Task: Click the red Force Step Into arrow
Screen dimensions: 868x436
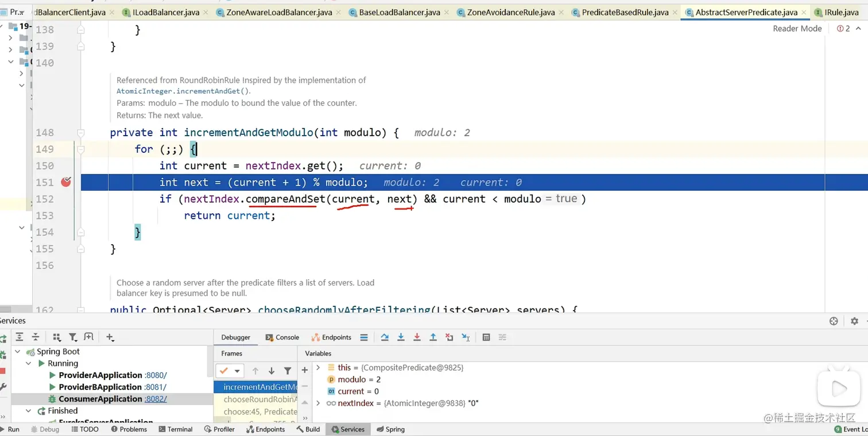Action: pos(417,337)
